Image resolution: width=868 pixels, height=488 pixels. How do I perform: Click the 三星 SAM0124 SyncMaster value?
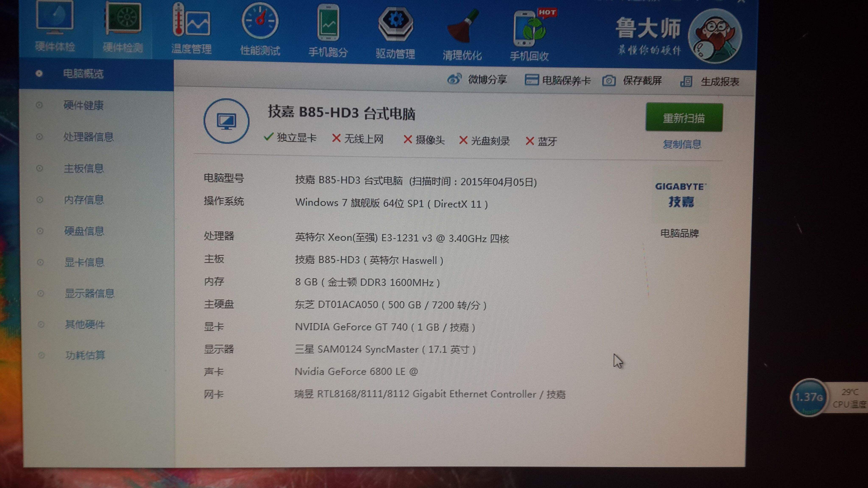pos(385,349)
